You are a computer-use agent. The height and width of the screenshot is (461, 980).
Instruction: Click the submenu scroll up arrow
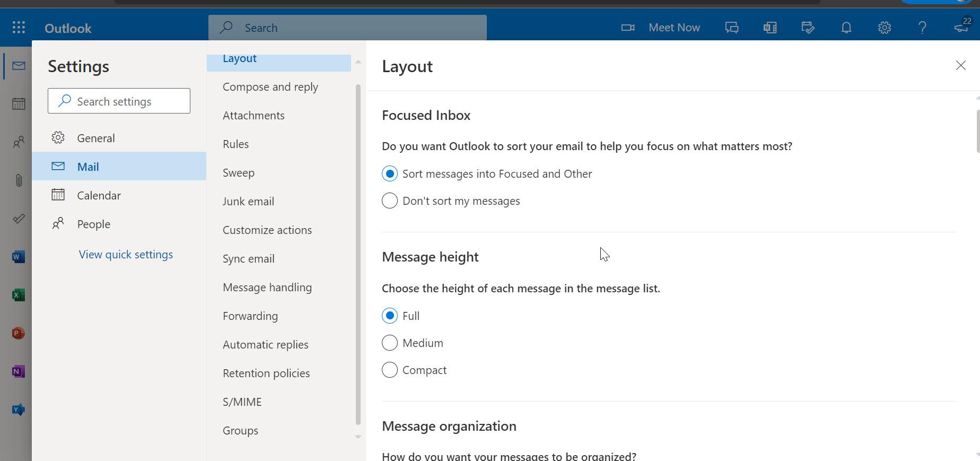pyautogui.click(x=358, y=62)
